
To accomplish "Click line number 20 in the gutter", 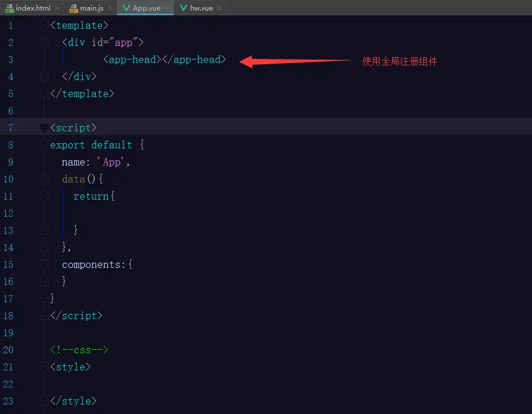I will point(8,350).
